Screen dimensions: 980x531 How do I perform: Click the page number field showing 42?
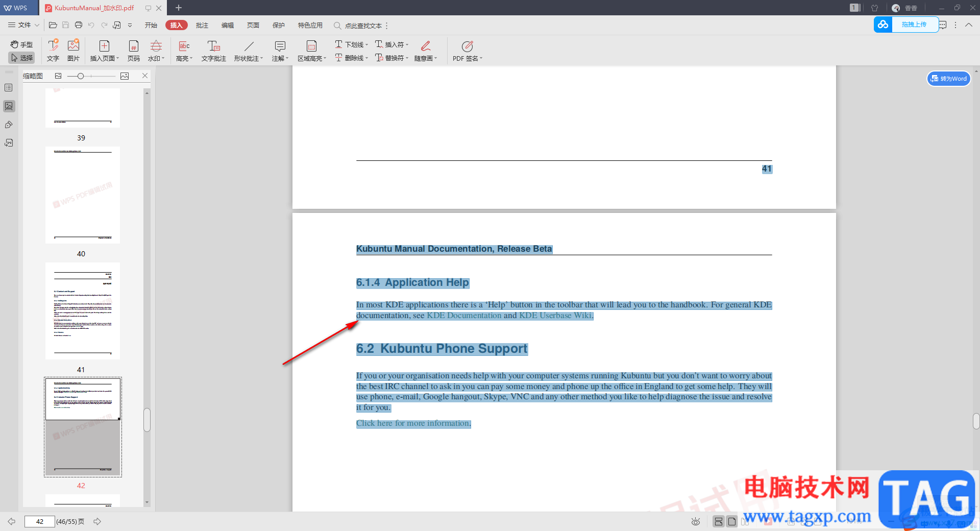tap(40, 521)
